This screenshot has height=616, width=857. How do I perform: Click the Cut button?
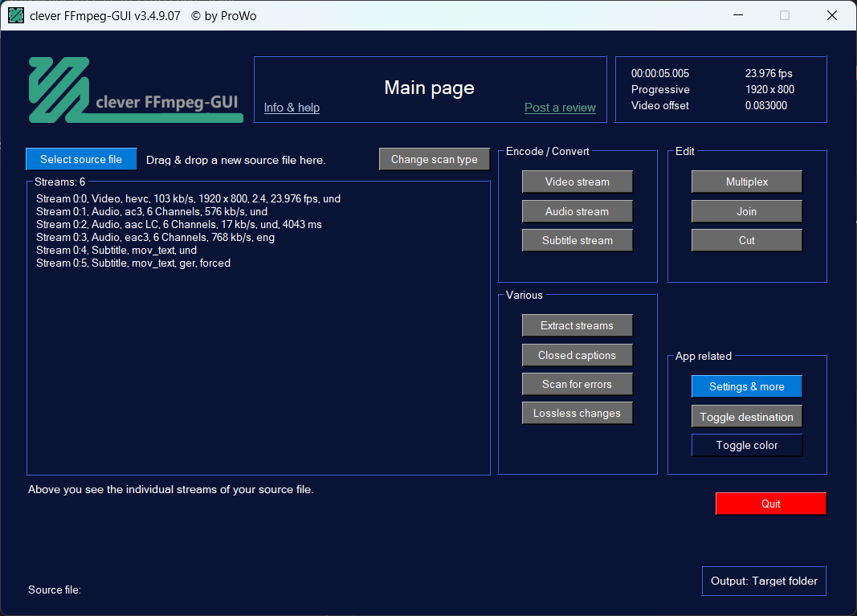pos(747,240)
